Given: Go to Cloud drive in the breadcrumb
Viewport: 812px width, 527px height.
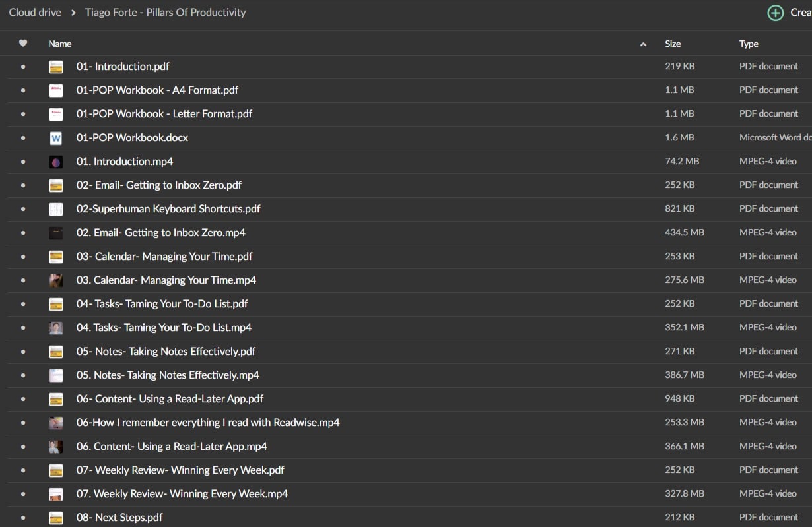Looking at the screenshot, I should coord(35,13).
